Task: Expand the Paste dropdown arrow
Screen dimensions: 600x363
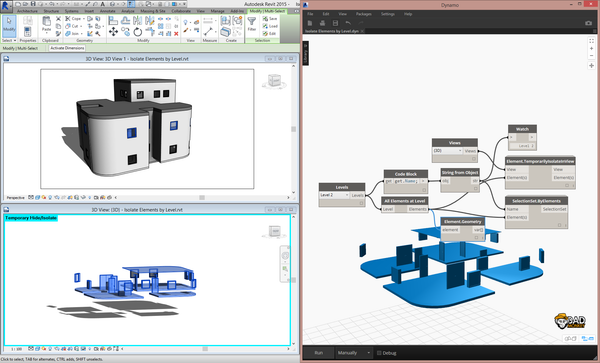Action: (x=46, y=32)
